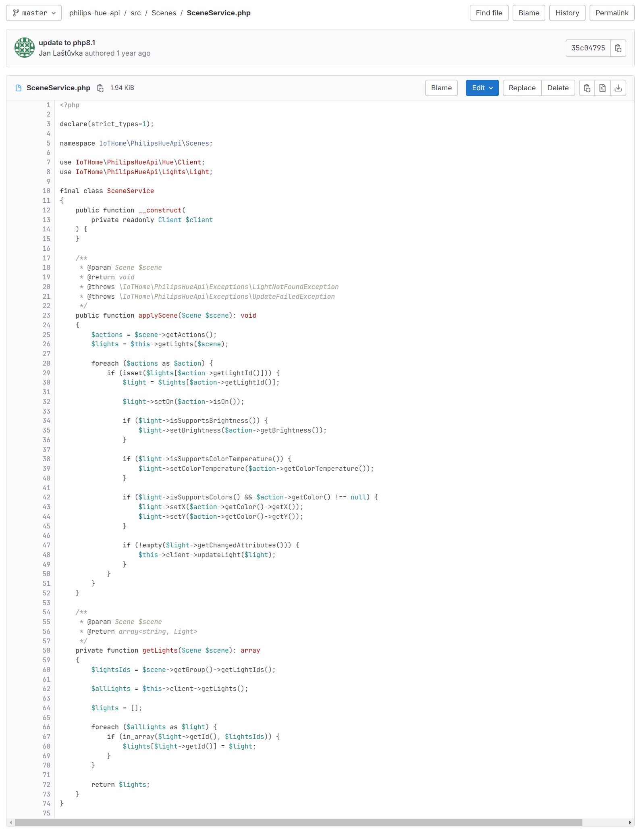Click line number 75
644x836 pixels.
[46, 813]
